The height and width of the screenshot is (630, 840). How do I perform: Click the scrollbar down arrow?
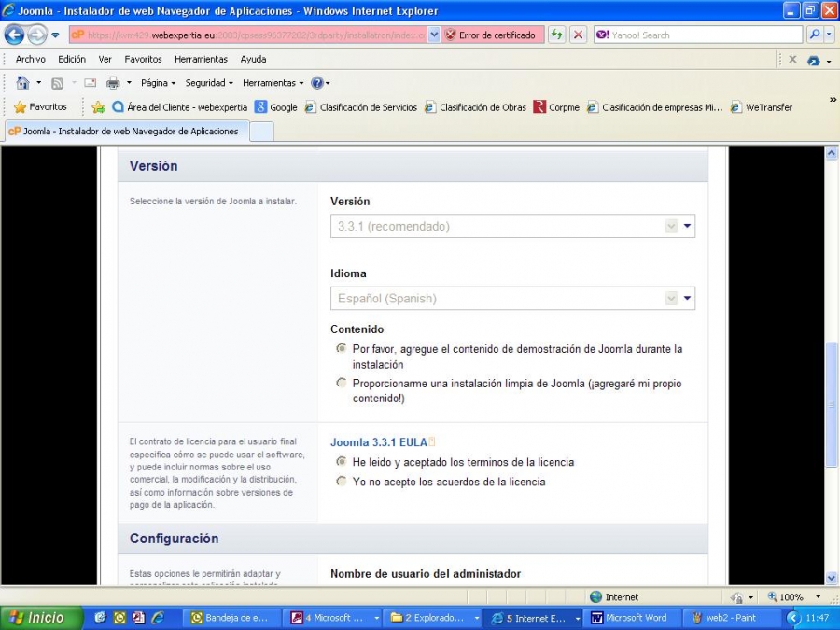832,578
